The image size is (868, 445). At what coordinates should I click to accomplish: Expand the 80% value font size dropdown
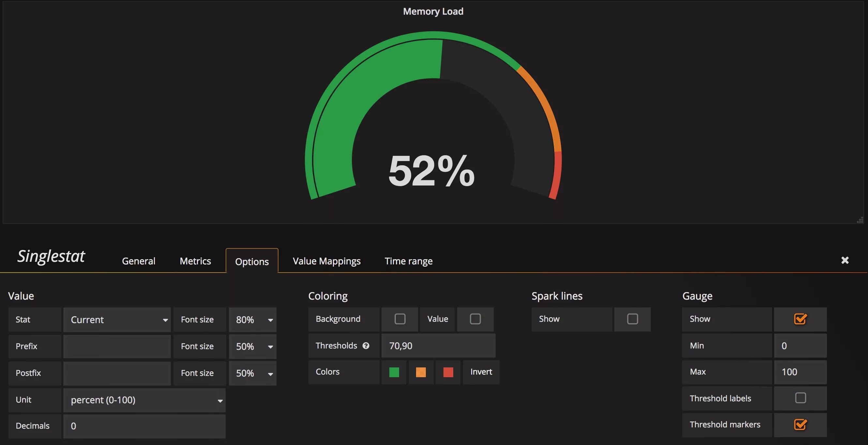pos(253,320)
